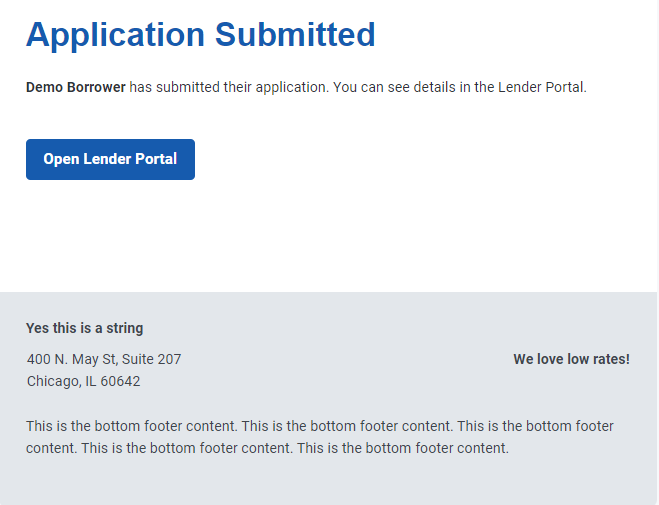This screenshot has height=505, width=659.
Task: Click the phrase 'has submitted their application'
Action: pos(229,87)
